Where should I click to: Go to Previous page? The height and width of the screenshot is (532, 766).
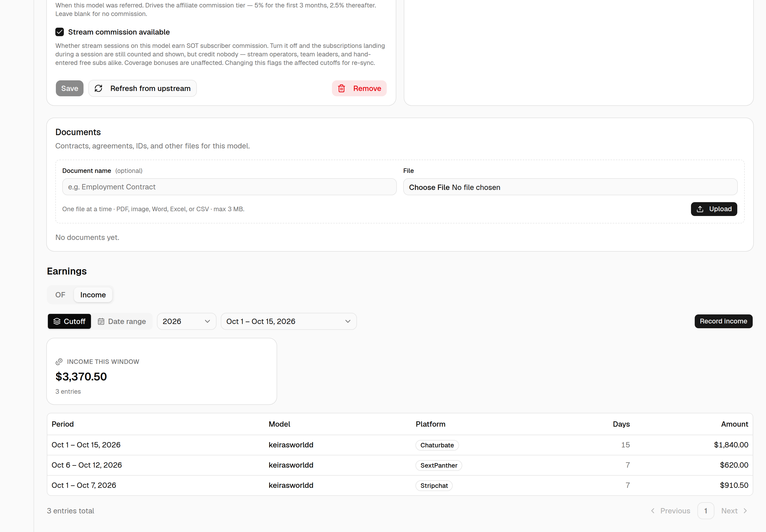[x=670, y=511]
